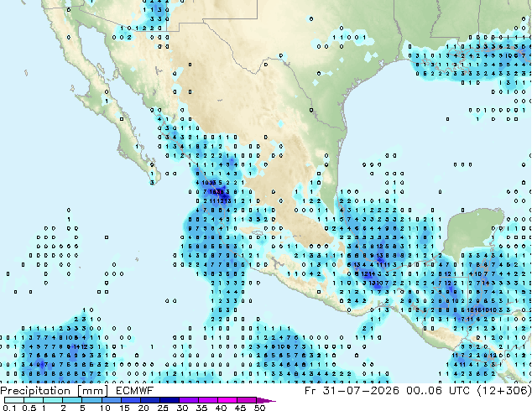Select the 5–10 mm legend color box

click(92, 400)
